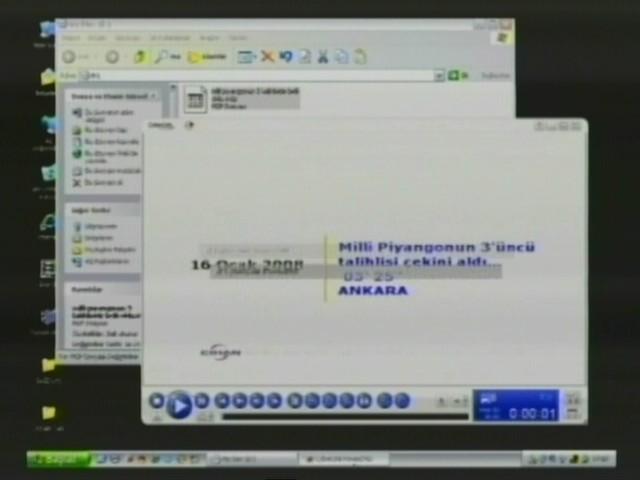Screen dimensions: 640x480
Task: Select the MXF file listed in Explorer
Action: pos(242,98)
